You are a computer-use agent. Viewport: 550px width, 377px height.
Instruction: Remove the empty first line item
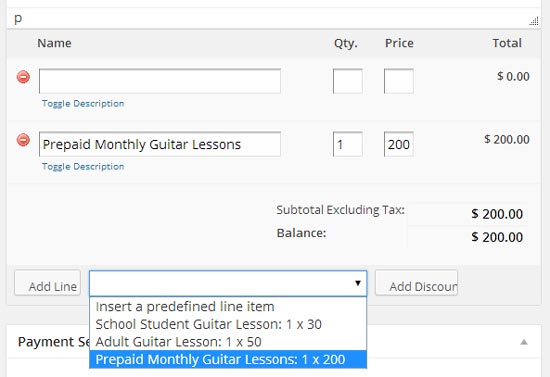[x=24, y=77]
